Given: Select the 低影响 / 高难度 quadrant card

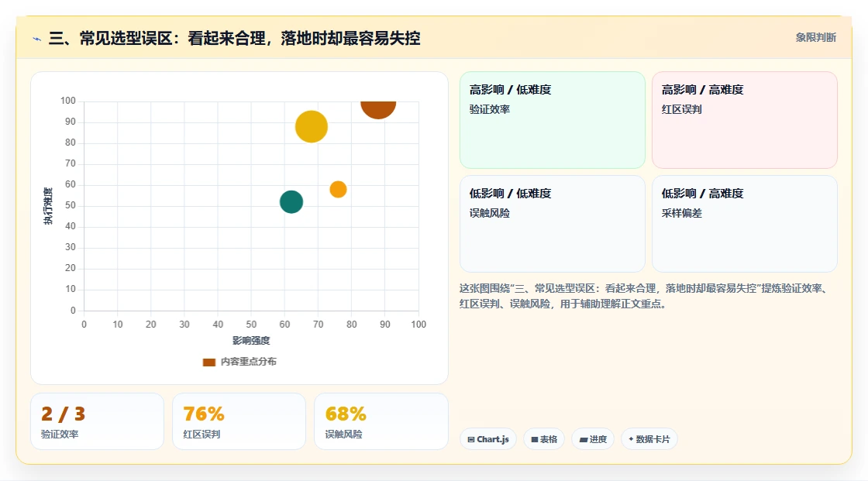Looking at the screenshot, I should pyautogui.click(x=745, y=224).
